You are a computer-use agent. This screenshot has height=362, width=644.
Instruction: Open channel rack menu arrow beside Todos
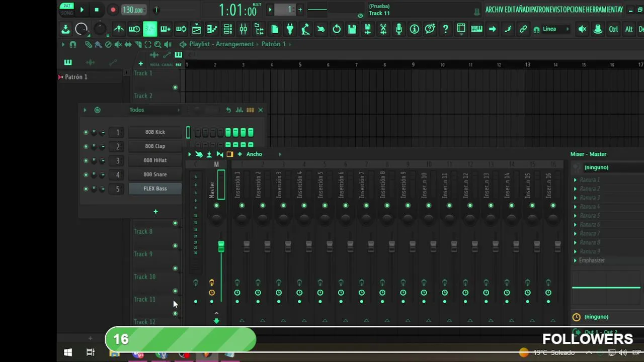[85, 110]
